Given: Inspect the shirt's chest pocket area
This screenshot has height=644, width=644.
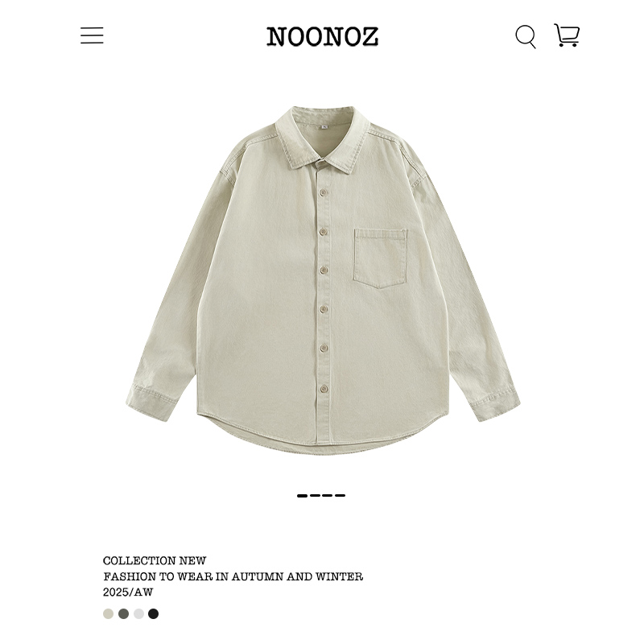Looking at the screenshot, I should click(380, 258).
